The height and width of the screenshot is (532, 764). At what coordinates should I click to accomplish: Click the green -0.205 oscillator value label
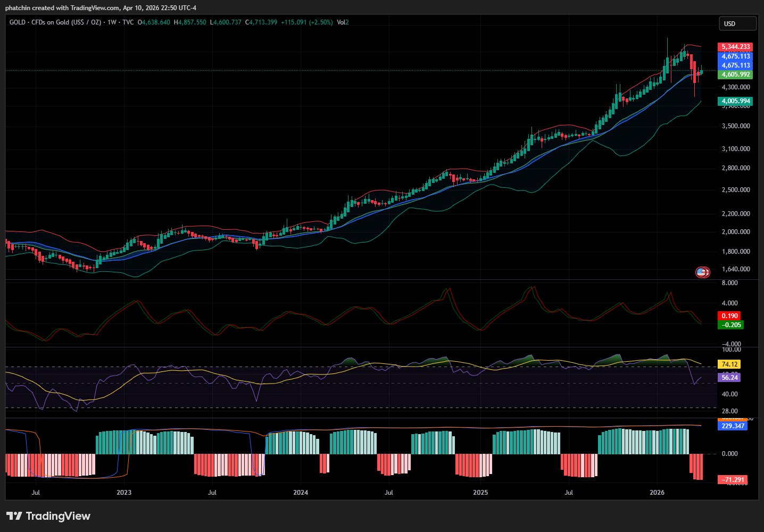click(x=731, y=325)
